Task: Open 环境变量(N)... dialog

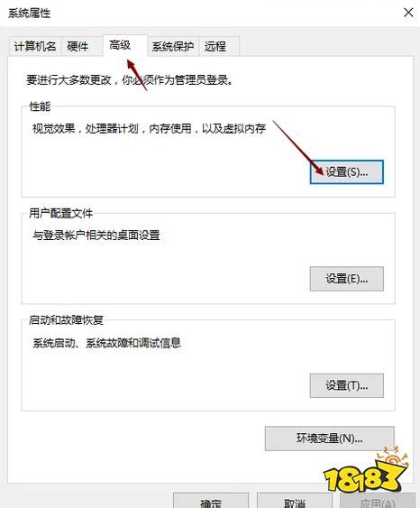Action: [329, 439]
